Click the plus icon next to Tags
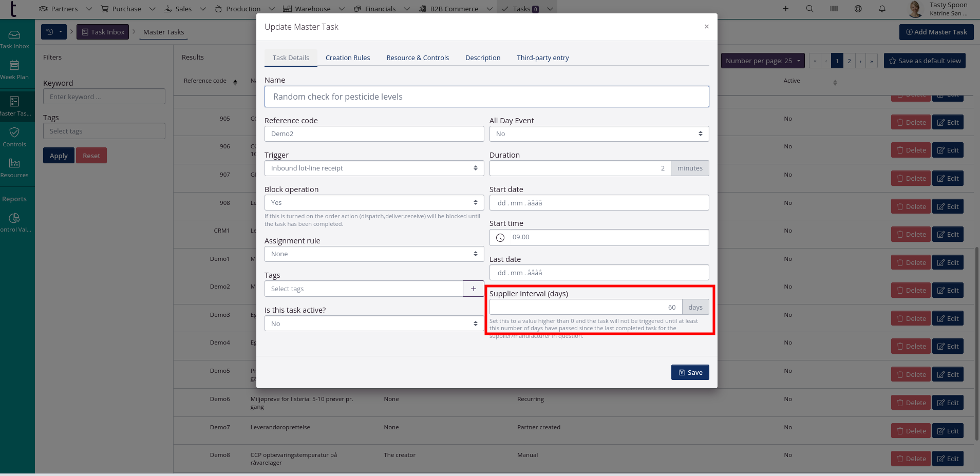This screenshot has height=476, width=980. click(473, 289)
